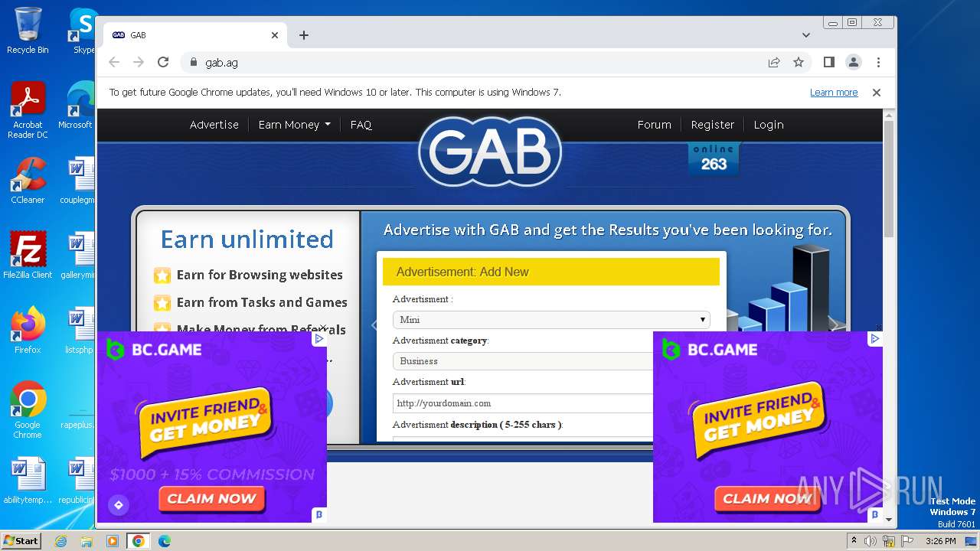Screen dimensions: 980x551
Task: Open the tab search chevron in Chrome
Action: click(805, 35)
